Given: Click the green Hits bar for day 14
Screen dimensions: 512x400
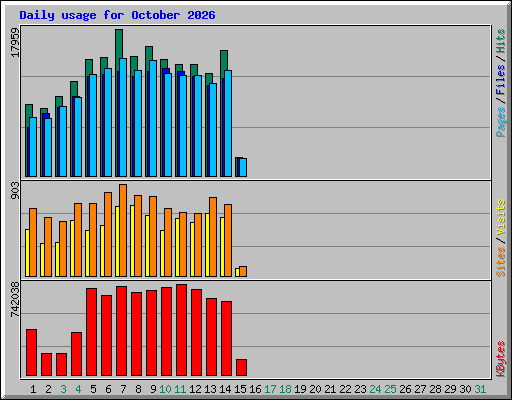Looking at the screenshot, I should [x=224, y=60].
